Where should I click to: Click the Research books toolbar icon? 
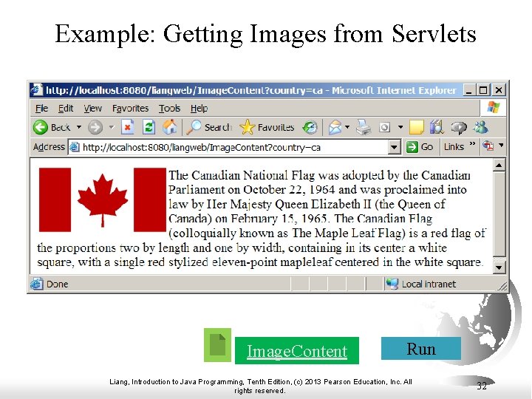click(437, 127)
